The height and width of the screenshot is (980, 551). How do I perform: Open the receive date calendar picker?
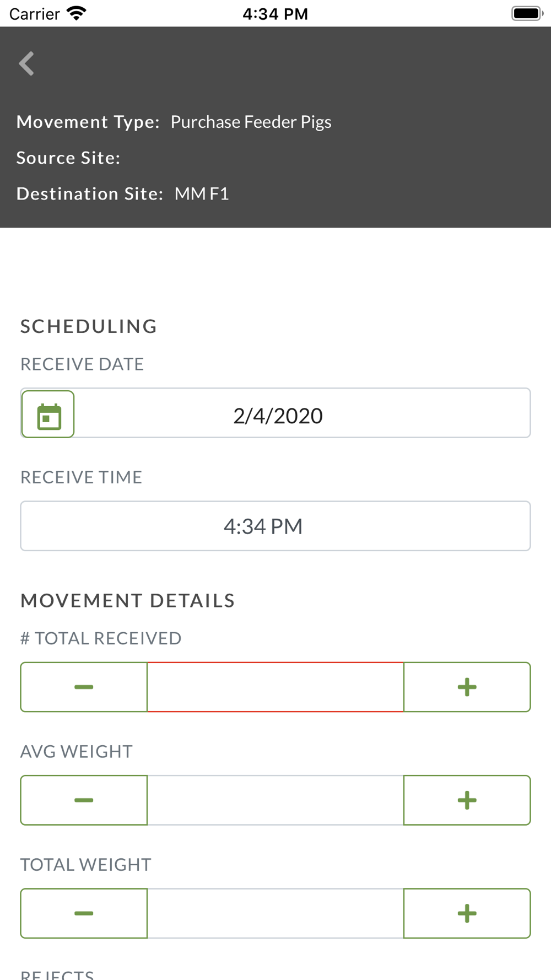[x=48, y=414]
